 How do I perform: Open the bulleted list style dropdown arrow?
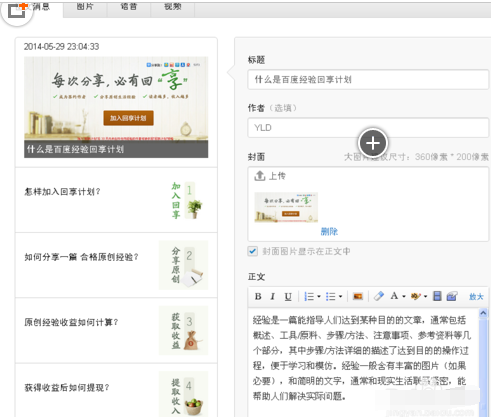(340, 296)
